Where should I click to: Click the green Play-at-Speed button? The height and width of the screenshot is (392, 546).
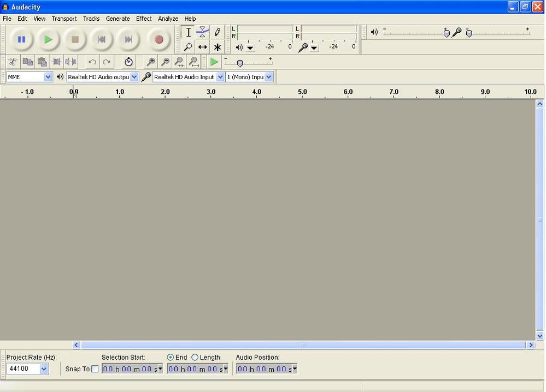coord(214,62)
